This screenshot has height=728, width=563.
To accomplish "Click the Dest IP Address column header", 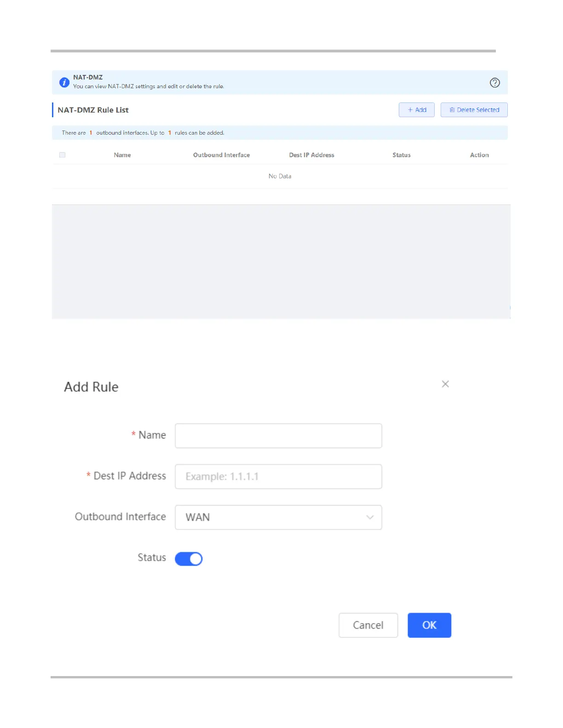I will click(x=311, y=155).
